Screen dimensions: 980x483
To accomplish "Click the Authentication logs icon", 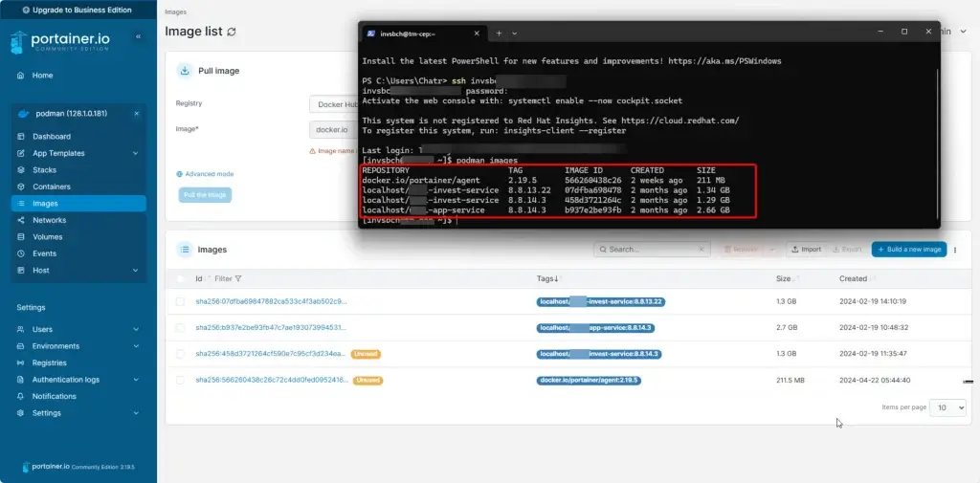I will point(21,380).
